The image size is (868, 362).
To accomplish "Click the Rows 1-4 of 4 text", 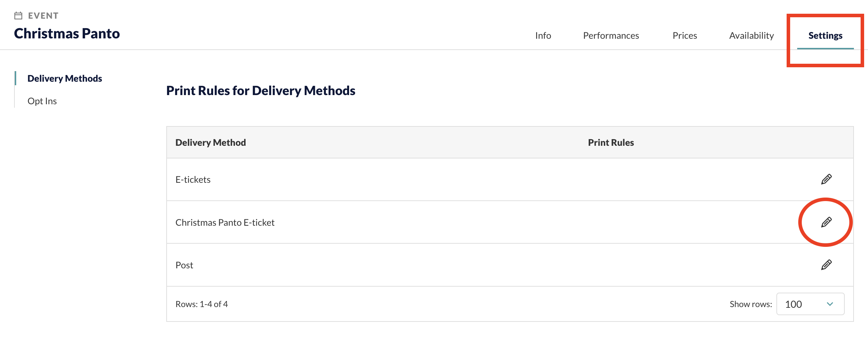I will tap(201, 304).
